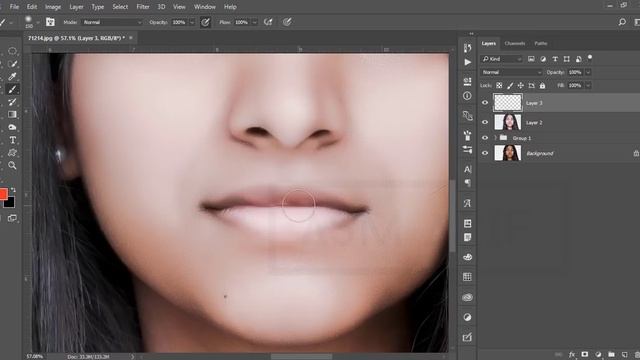This screenshot has width=640, height=360.
Task: Open the Glyphs panel icon
Action: pos(467,203)
